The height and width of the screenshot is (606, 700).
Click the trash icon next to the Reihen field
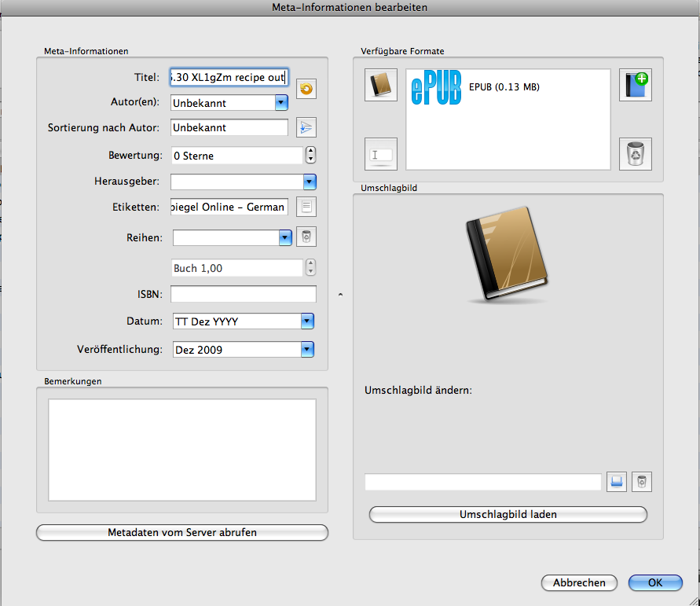(x=306, y=237)
